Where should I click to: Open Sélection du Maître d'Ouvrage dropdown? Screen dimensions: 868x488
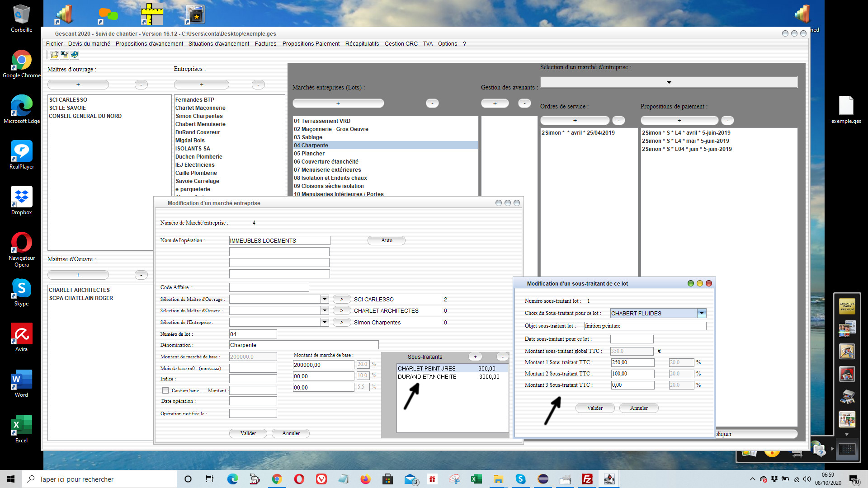[x=325, y=299]
